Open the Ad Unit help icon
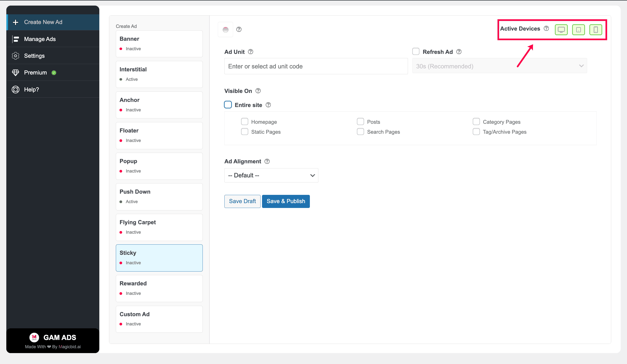This screenshot has height=364, width=627. point(251,52)
